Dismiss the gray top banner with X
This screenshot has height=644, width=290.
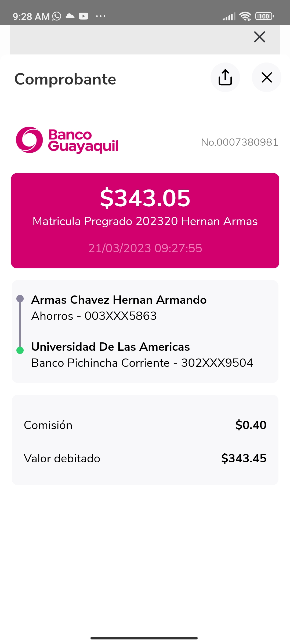tap(259, 37)
